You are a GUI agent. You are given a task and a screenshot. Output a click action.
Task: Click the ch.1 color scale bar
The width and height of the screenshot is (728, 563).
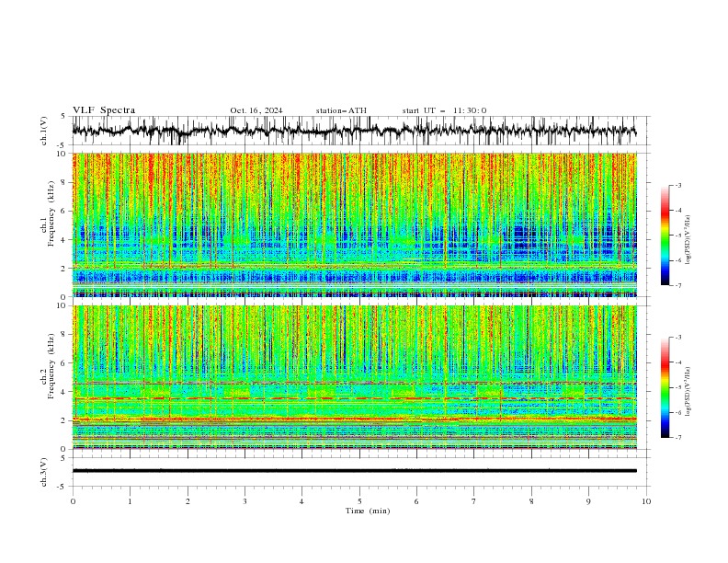click(665, 236)
